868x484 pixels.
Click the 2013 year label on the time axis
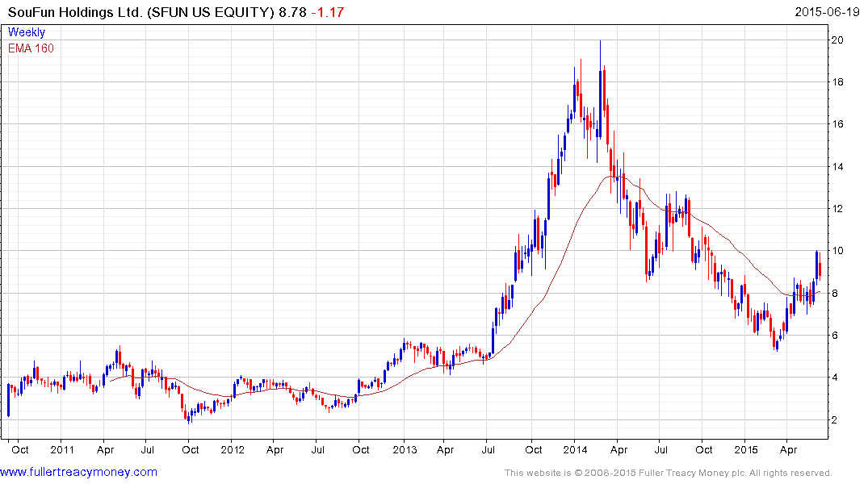click(405, 449)
